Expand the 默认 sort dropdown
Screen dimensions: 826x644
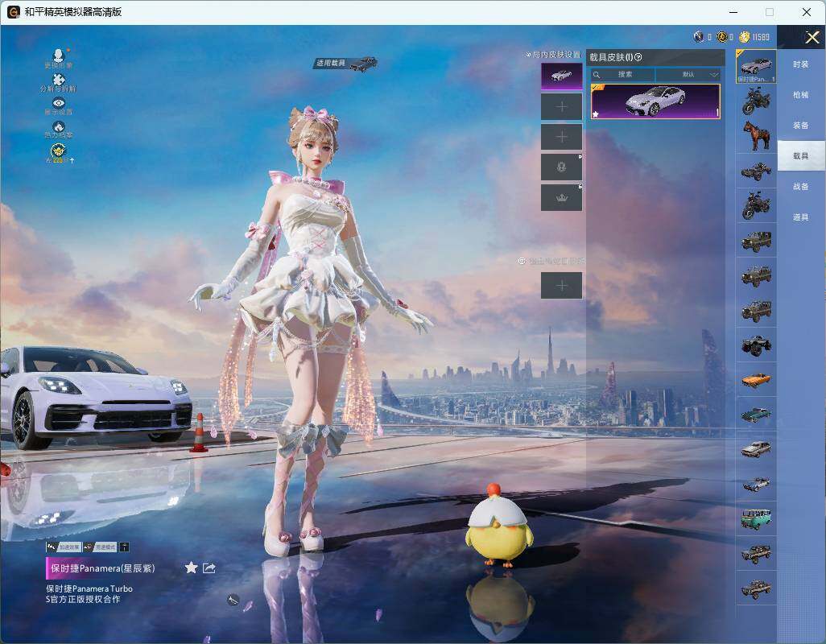pos(688,74)
